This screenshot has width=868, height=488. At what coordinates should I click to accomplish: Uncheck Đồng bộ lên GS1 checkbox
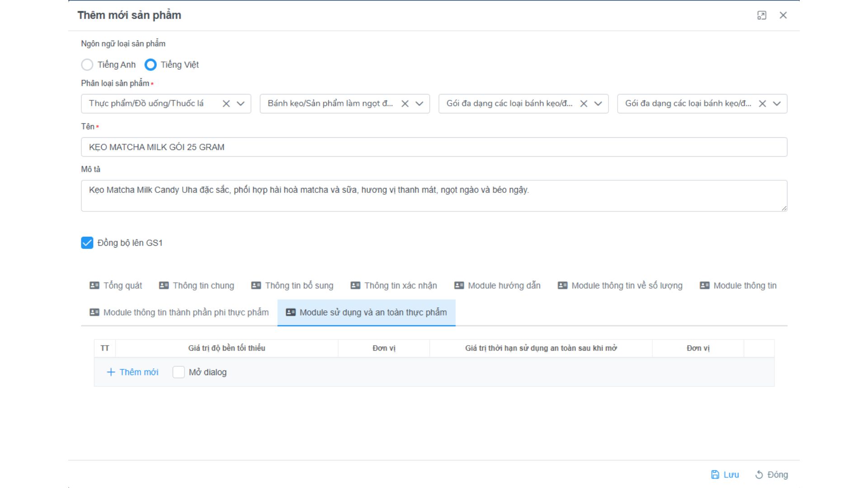pyautogui.click(x=87, y=243)
